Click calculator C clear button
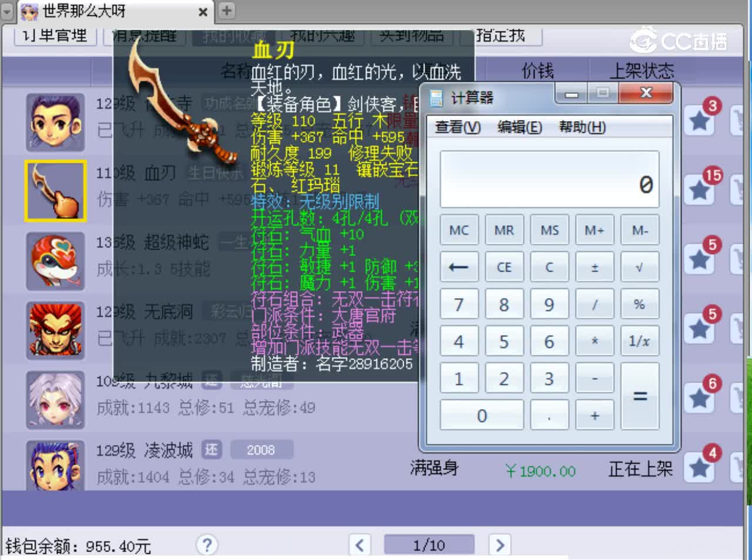This screenshot has height=560, width=752. coord(549,267)
